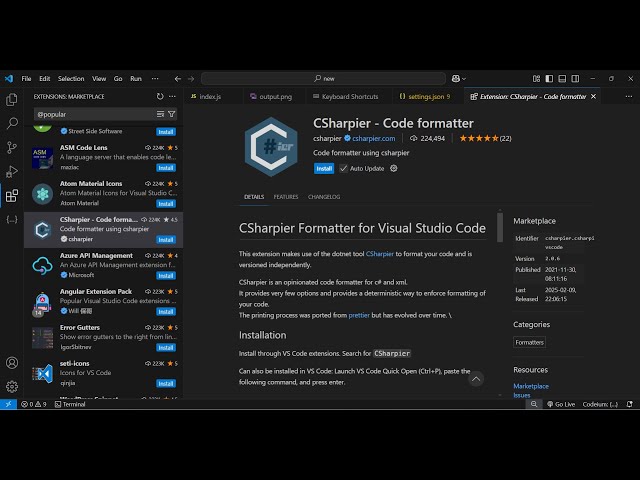Open the File menu
The width and height of the screenshot is (640, 480).
pyautogui.click(x=27, y=78)
